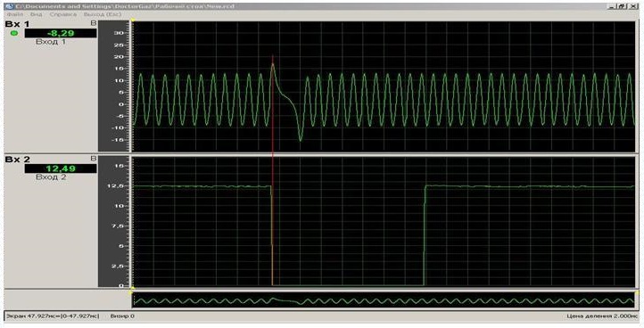
Task: Click the Визир 0 status field
Action: [122, 316]
